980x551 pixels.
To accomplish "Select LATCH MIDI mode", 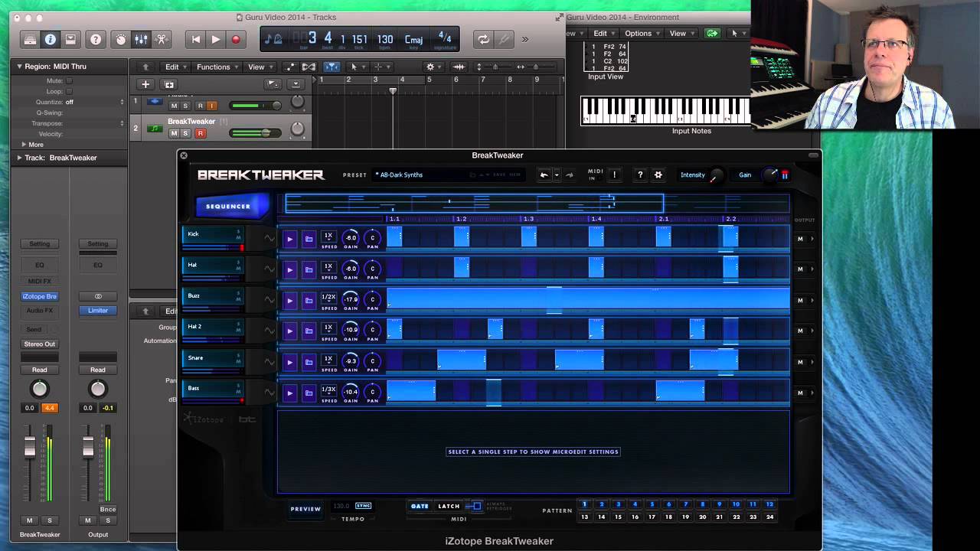I will 449,506.
